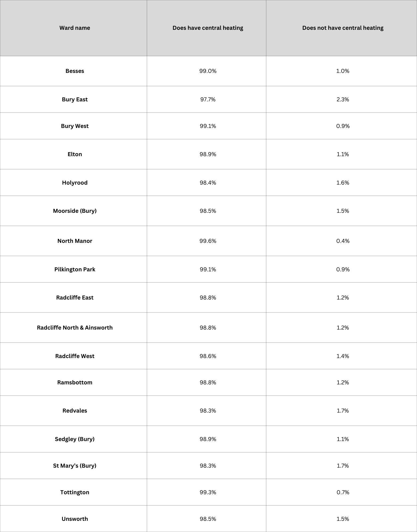This screenshot has height=532, width=417.
Task: Click Holyrood's 1.6% no-heating value
Action: (343, 183)
